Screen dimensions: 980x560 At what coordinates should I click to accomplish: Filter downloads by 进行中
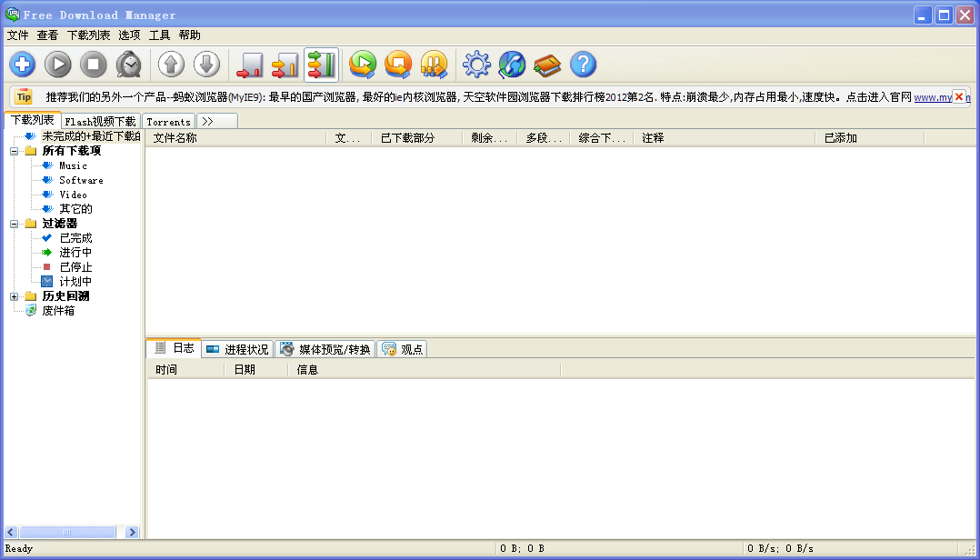click(75, 253)
